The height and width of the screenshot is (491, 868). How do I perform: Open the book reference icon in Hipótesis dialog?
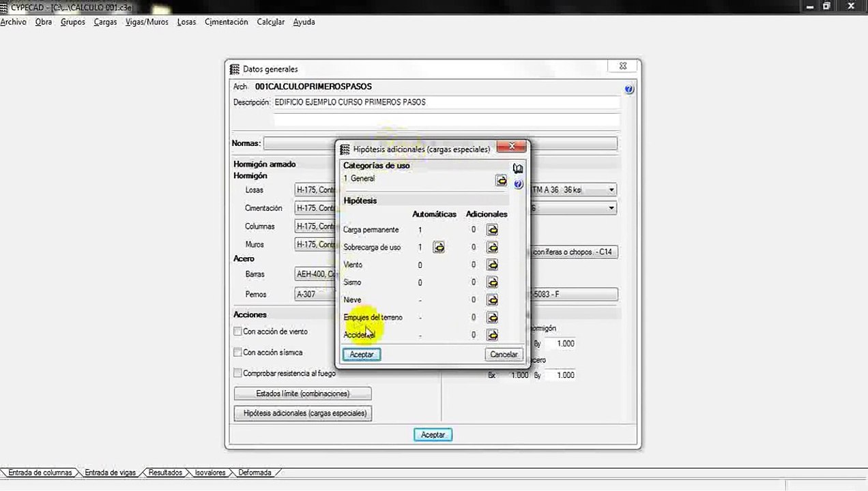(518, 168)
